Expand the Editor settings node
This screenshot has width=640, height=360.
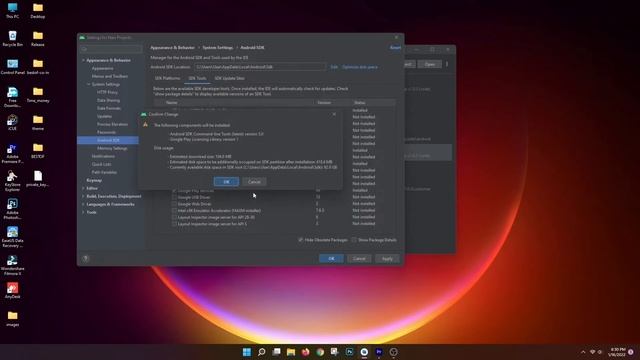83,188
